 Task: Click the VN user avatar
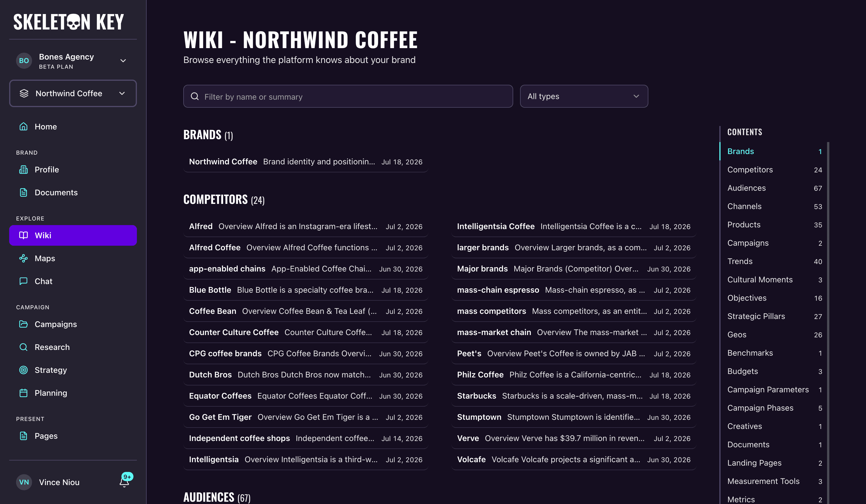(x=24, y=482)
